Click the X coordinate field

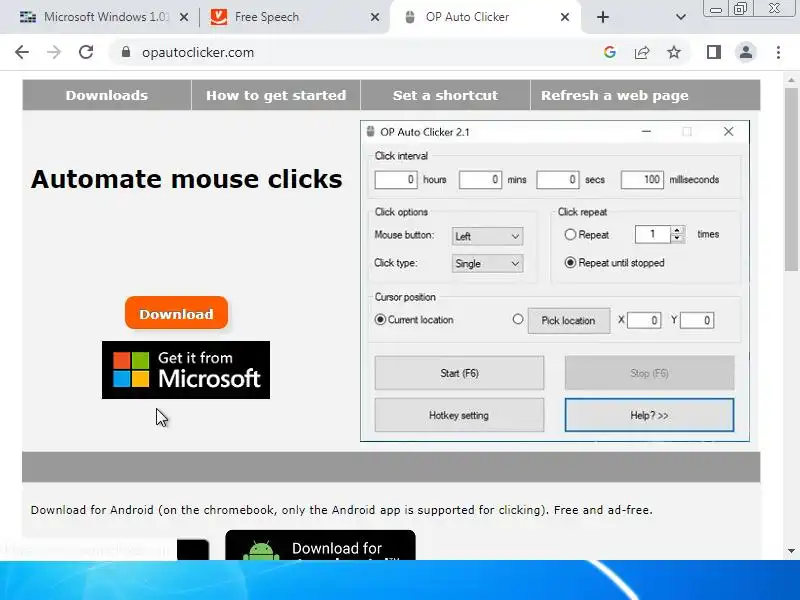[x=644, y=320]
